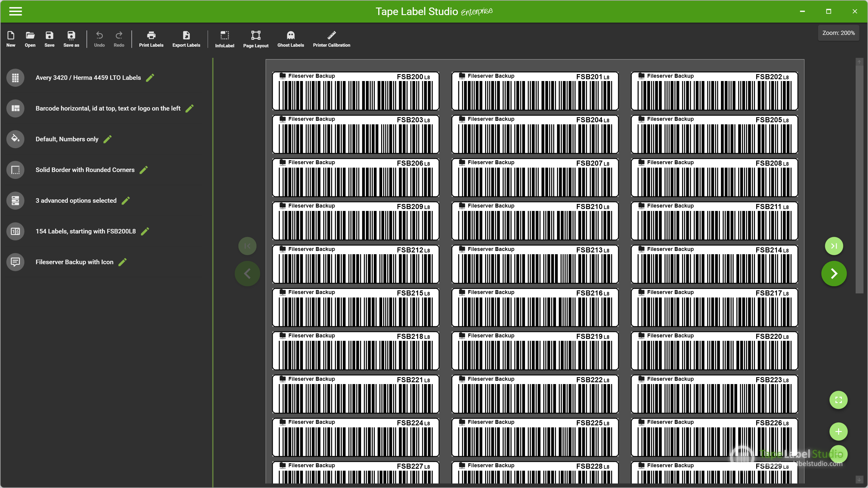The image size is (868, 488).
Task: Click the FSB213 label preview
Action: (535, 264)
